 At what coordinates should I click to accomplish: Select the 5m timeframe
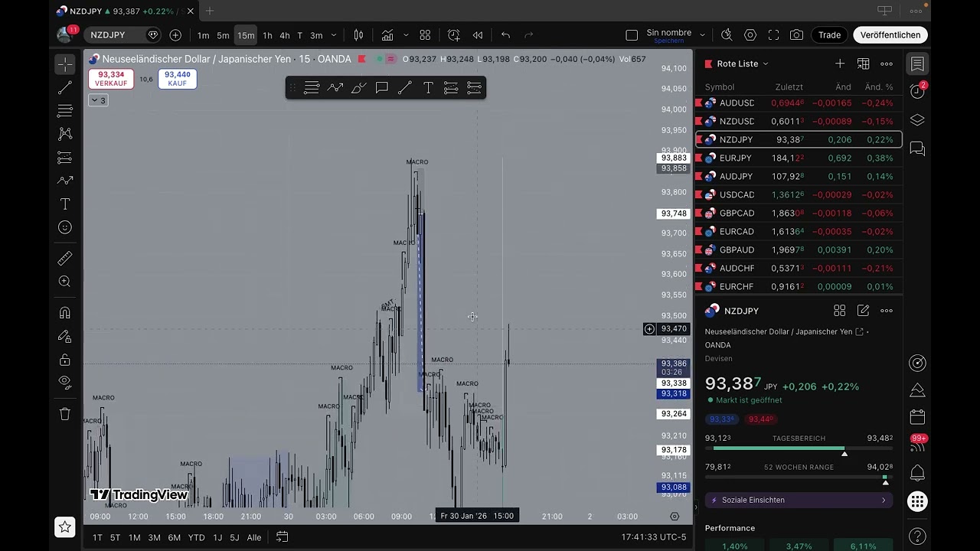[x=223, y=35]
